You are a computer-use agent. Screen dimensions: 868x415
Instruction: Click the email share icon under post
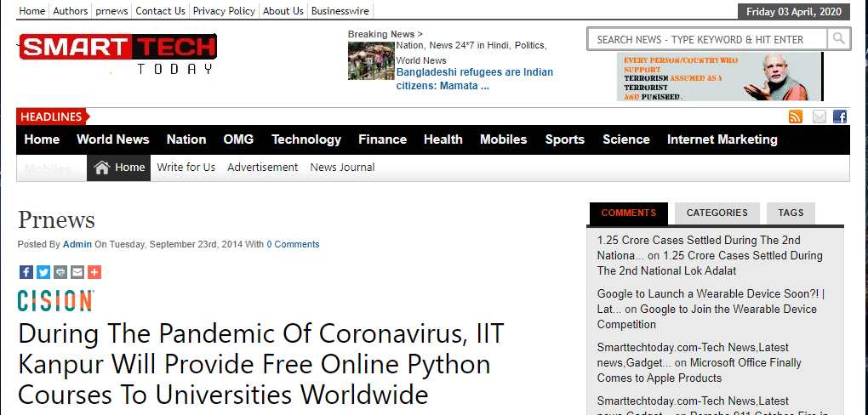[77, 272]
